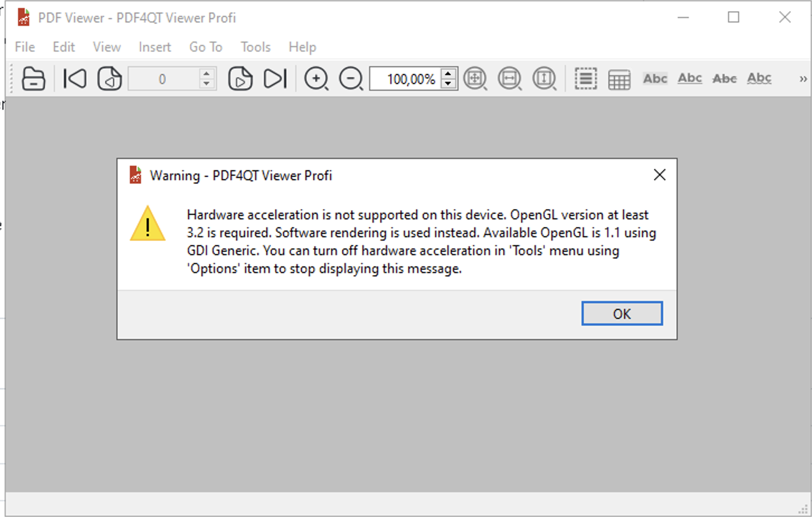Fit the whole page in the window
The height and width of the screenshot is (517, 812).
[475, 78]
